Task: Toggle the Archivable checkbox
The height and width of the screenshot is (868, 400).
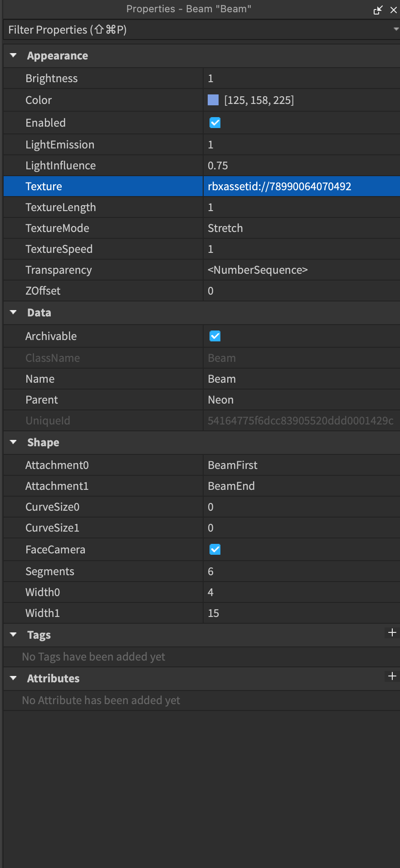Action: [x=215, y=336]
